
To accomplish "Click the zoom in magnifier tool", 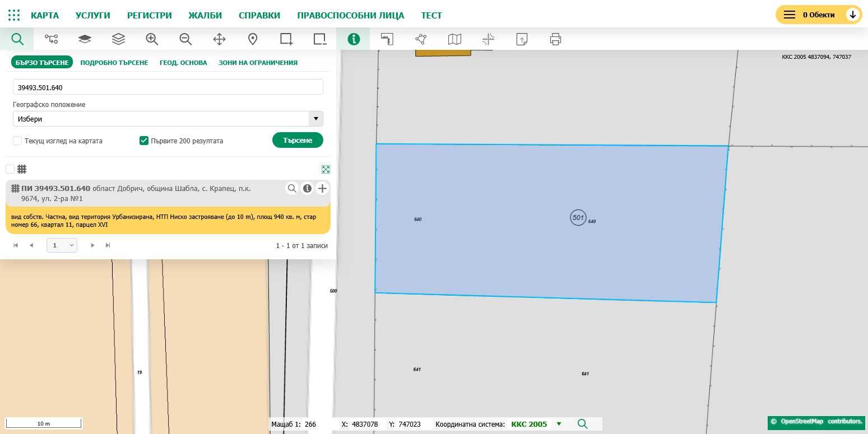I will coord(152,39).
